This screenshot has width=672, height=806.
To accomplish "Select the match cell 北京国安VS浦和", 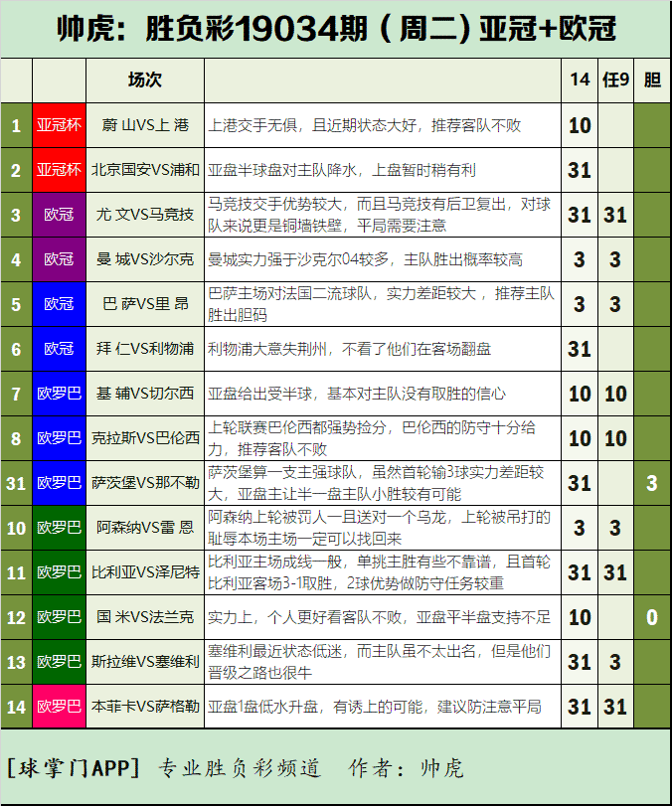I will (145, 170).
